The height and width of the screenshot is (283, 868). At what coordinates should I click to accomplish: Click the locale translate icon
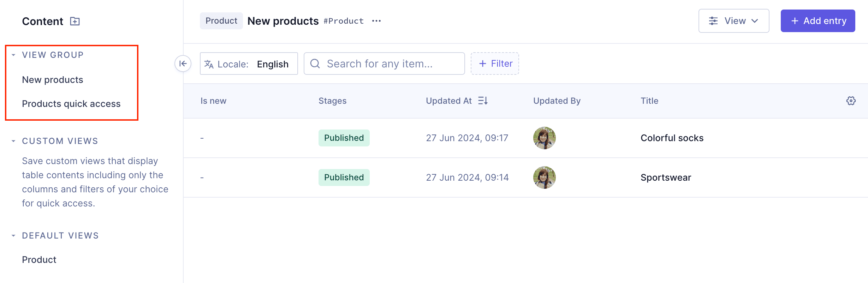click(x=209, y=64)
